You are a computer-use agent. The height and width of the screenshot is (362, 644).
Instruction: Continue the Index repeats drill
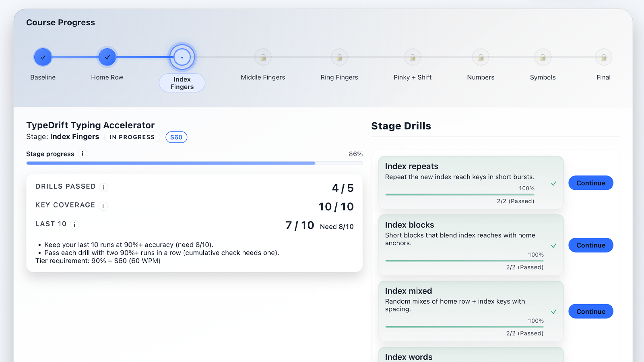[x=590, y=183]
